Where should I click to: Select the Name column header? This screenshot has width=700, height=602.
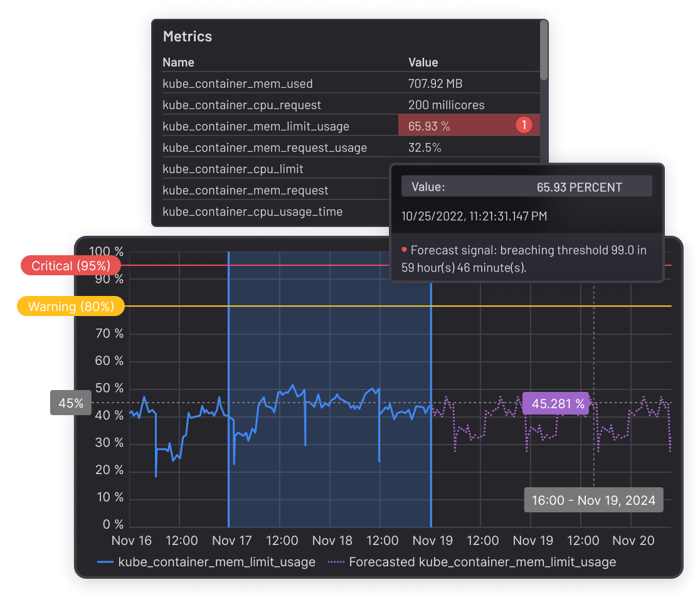(x=178, y=62)
